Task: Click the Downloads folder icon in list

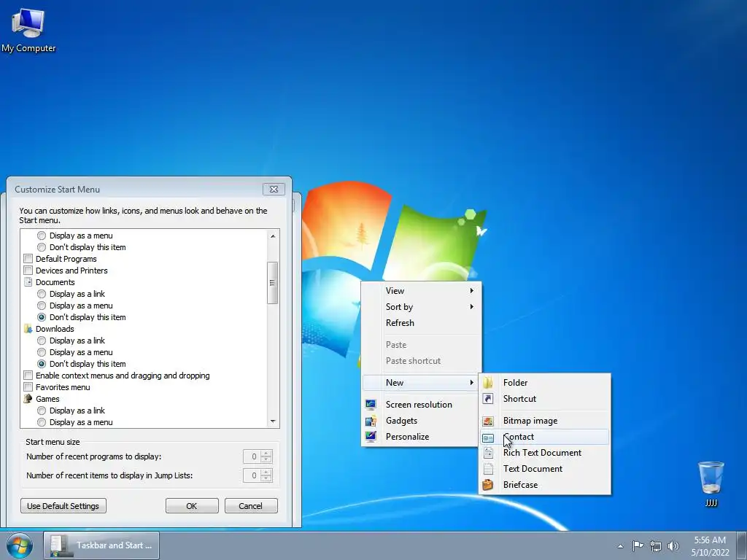Action: (28, 329)
